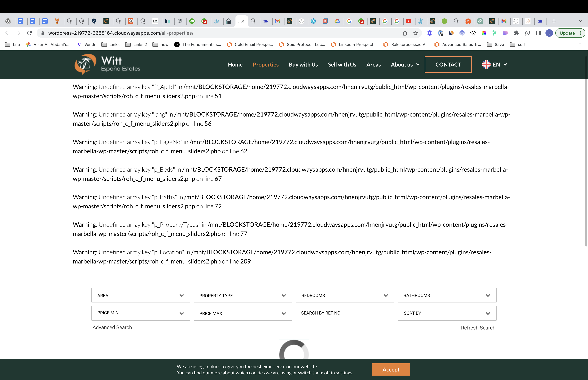Expand the AREA dropdown

(141, 295)
